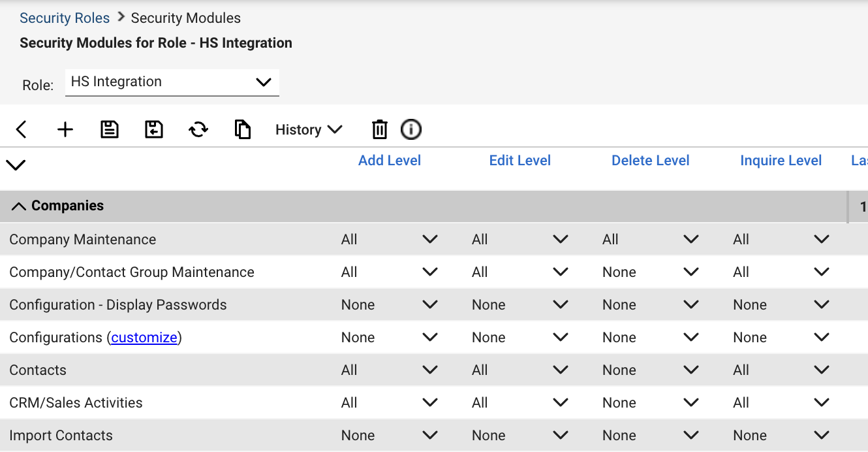
Task: Open the Role HS Integration dropdown
Action: coord(172,82)
